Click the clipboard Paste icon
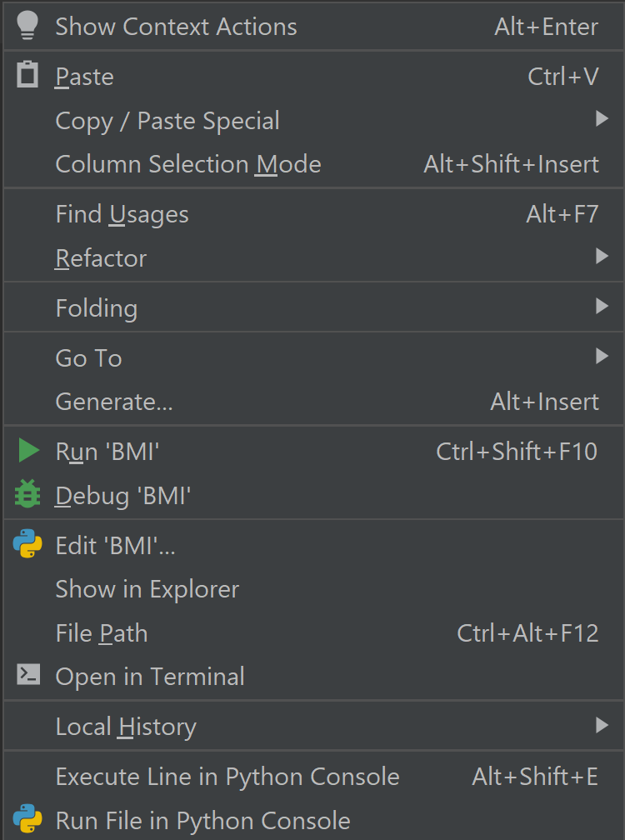625x840 pixels. click(27, 76)
